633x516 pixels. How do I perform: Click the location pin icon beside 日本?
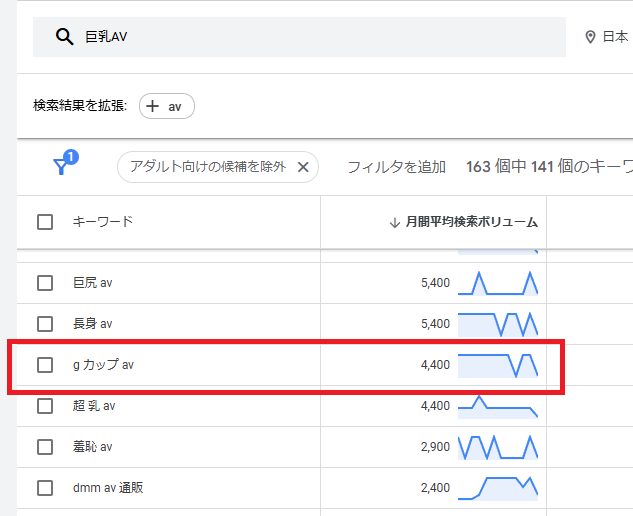pyautogui.click(x=590, y=37)
